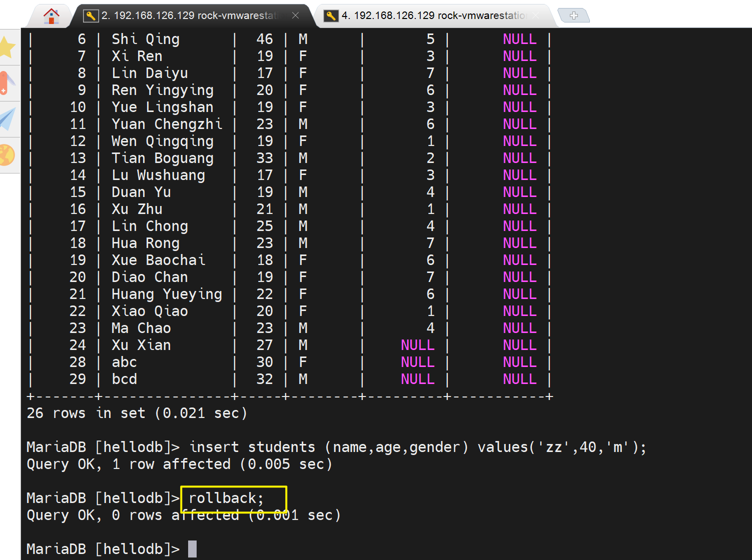The height and width of the screenshot is (560, 752).
Task: Click the key icon on session tab 2
Action: pos(91,16)
